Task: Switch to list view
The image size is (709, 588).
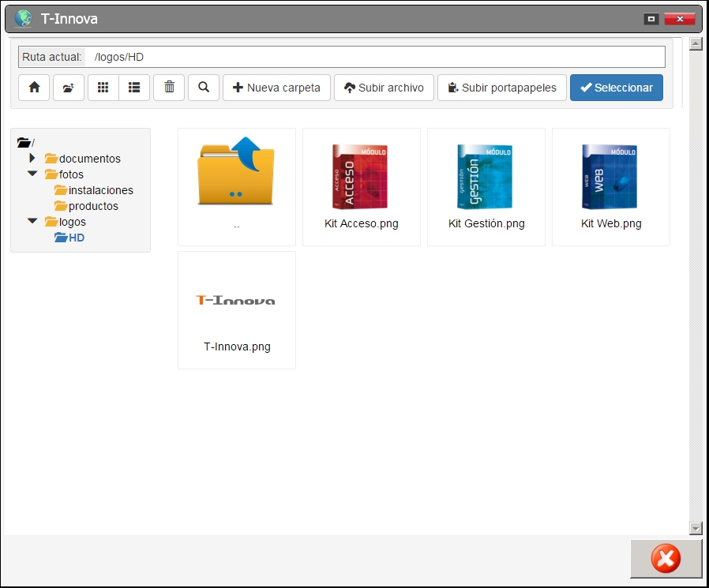Action: [134, 88]
